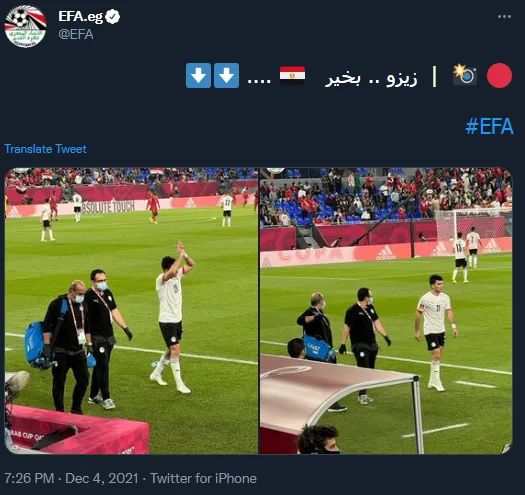Viewport: 525px width, 495px height.
Task: Click the blue verified badge
Action: point(112,16)
